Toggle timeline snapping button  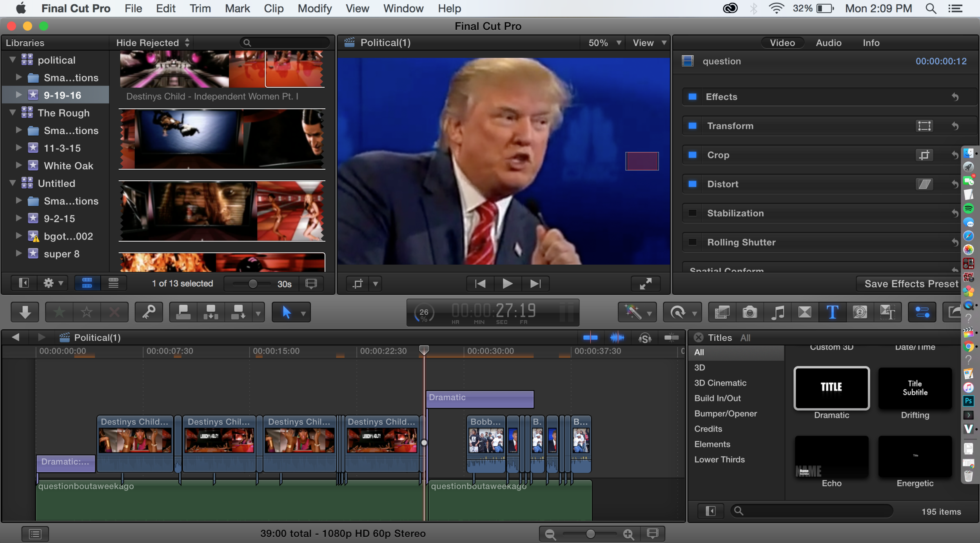click(671, 337)
